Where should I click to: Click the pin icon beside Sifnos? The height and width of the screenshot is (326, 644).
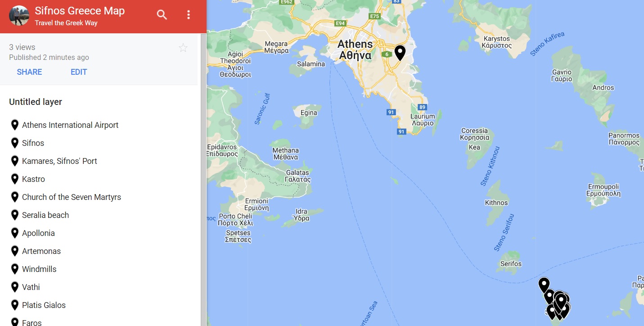pos(14,143)
